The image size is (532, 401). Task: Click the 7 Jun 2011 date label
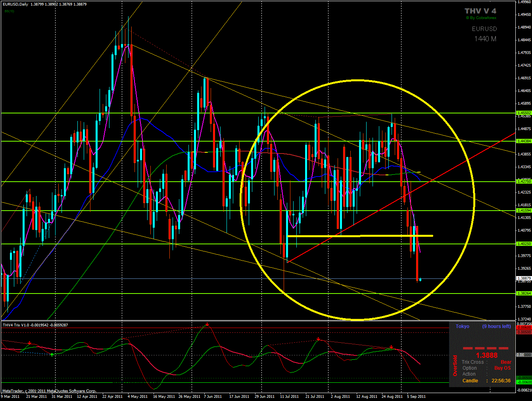point(213,396)
